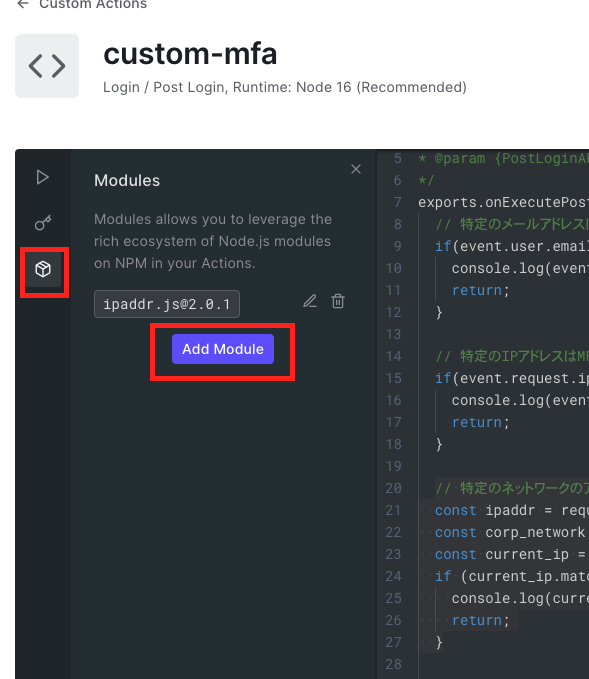Select the ipaddr.js@2.0.1 module entry
The image size is (589, 679).
click(167, 304)
